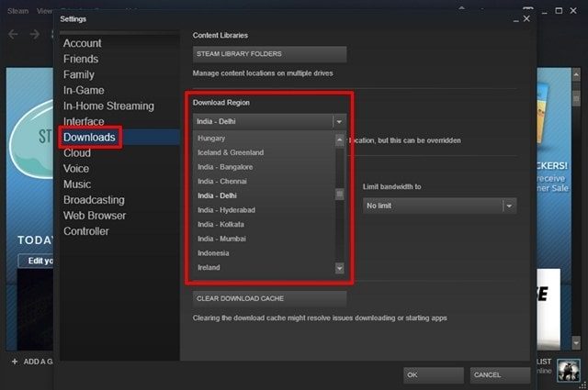Open the Account settings category
This screenshot has height=390, width=588.
(x=83, y=43)
